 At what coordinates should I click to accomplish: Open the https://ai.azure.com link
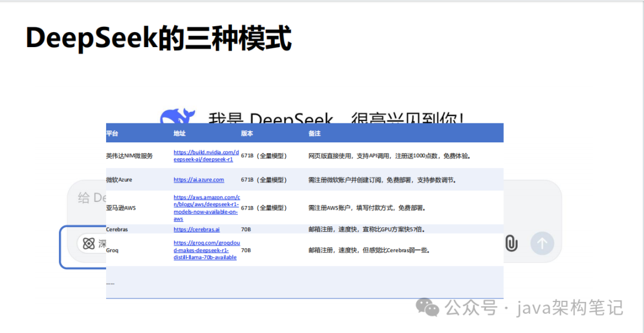[199, 180]
